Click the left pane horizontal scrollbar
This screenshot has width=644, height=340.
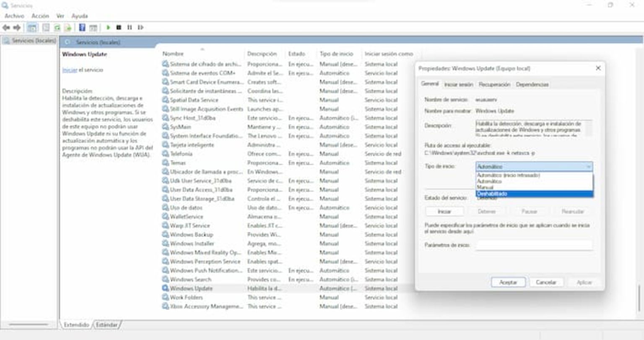click(29, 324)
